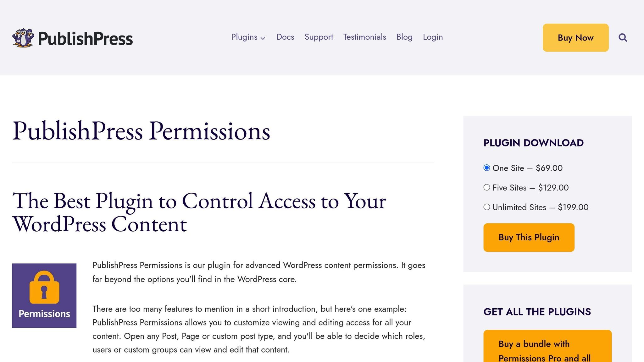Click Buy This Plugin
The image size is (644, 362).
(x=529, y=237)
